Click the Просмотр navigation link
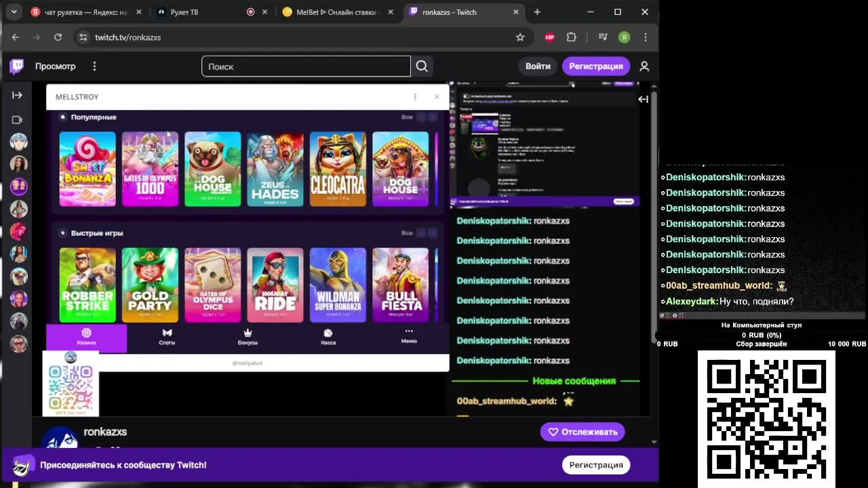This screenshot has width=868, height=488. pos(56,66)
